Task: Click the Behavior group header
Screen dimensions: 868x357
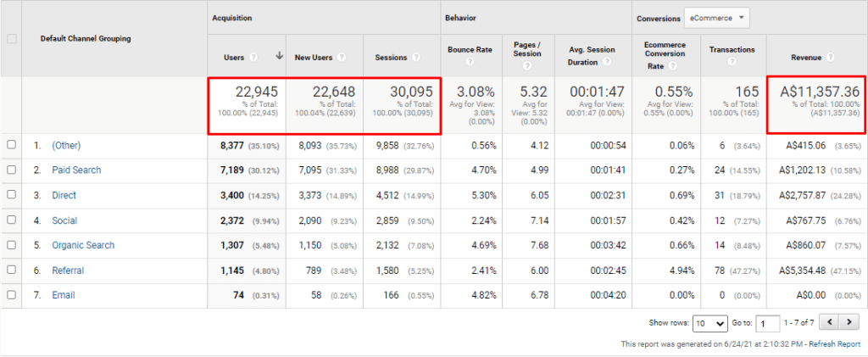Action: 460,19
